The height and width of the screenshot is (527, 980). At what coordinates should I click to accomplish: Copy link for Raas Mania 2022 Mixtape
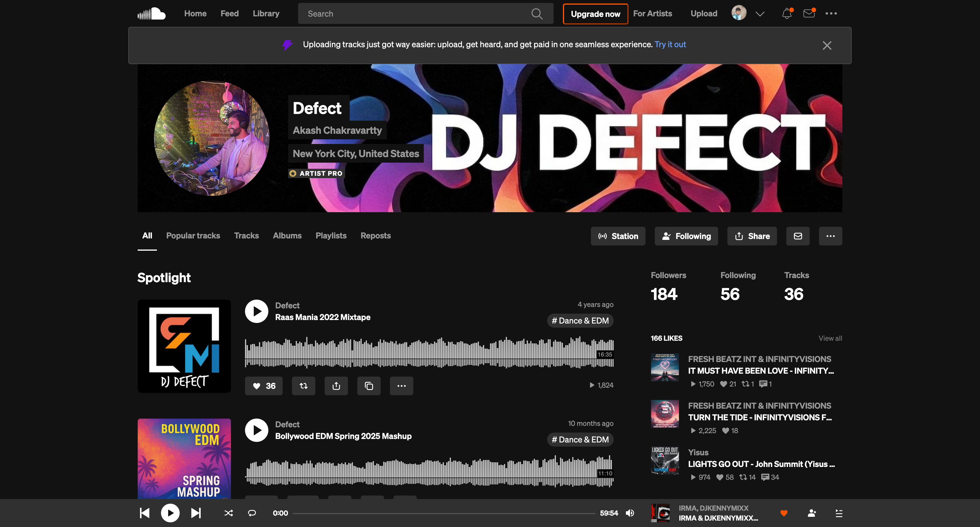click(369, 386)
